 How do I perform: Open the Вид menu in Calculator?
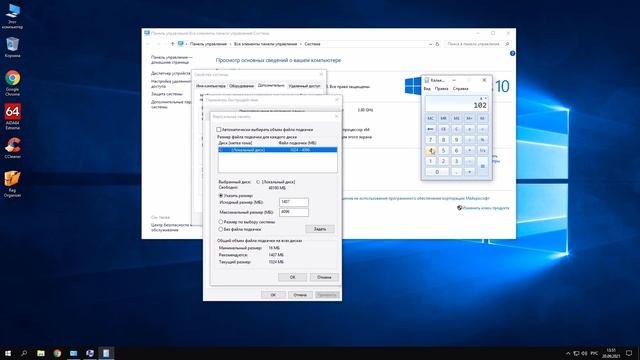click(x=427, y=89)
